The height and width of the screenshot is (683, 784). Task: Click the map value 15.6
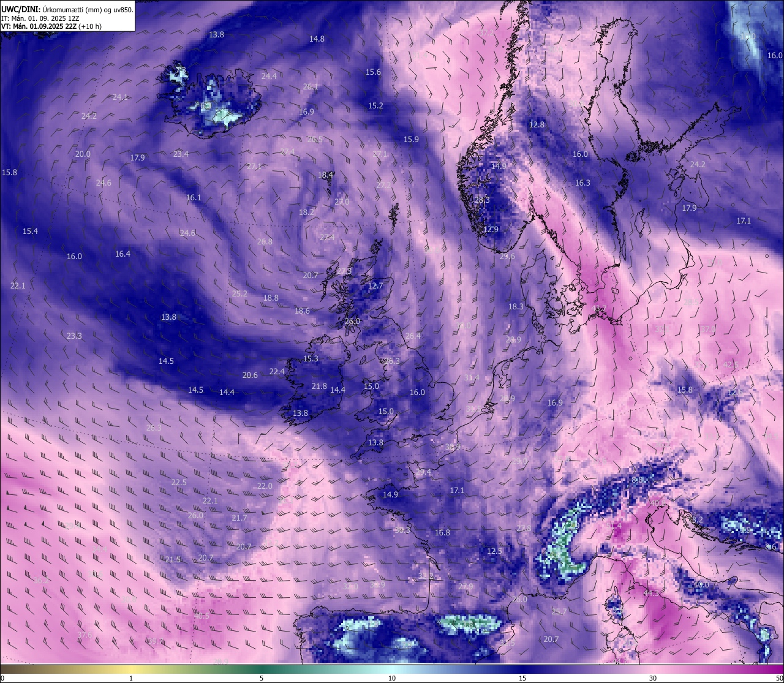[373, 72]
